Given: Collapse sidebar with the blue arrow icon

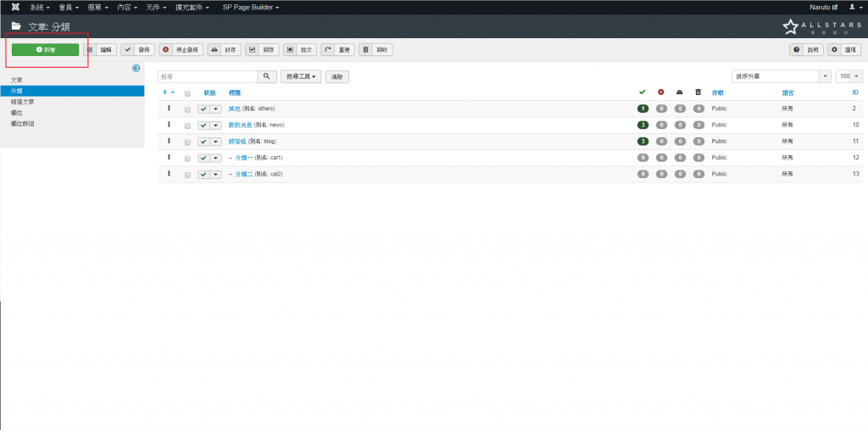Looking at the screenshot, I should pyautogui.click(x=136, y=69).
